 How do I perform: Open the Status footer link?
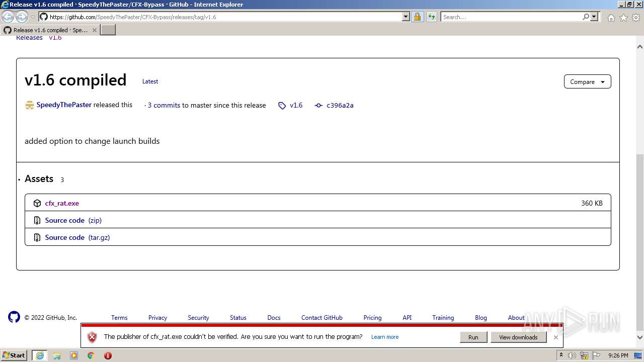238,318
